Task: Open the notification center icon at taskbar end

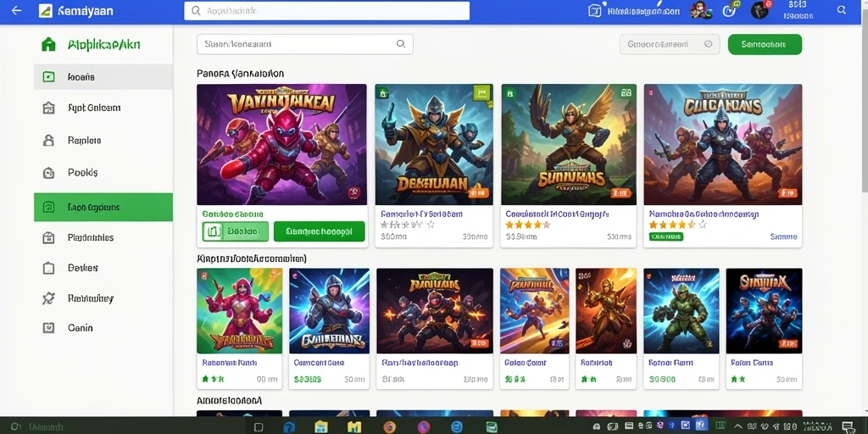Action: pyautogui.click(x=848, y=427)
